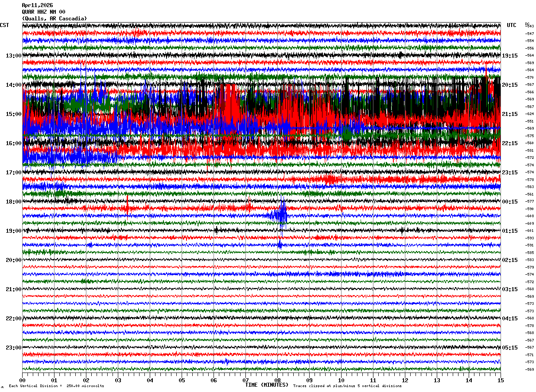Click the "14:00" CST time label
This screenshot has height=392, width=536.
pos(14,85)
